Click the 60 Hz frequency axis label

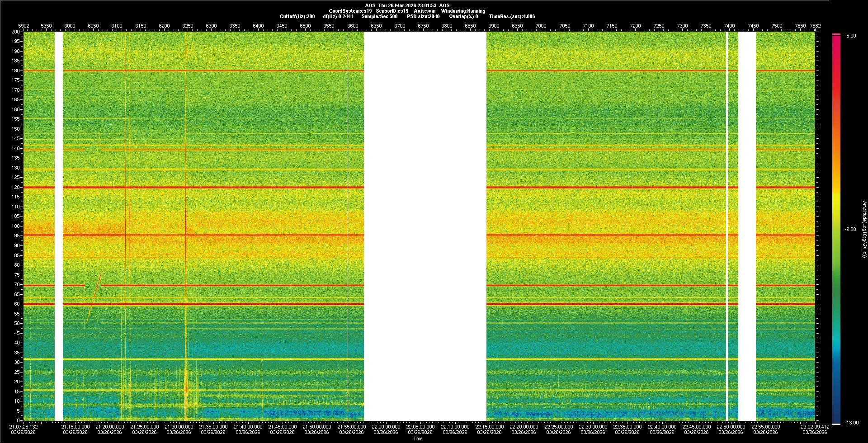click(17, 304)
